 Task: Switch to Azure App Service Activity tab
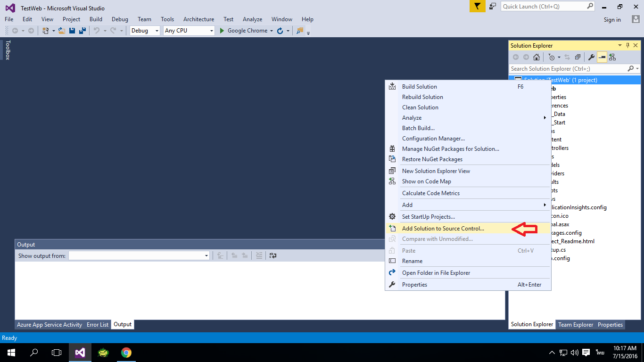50,325
